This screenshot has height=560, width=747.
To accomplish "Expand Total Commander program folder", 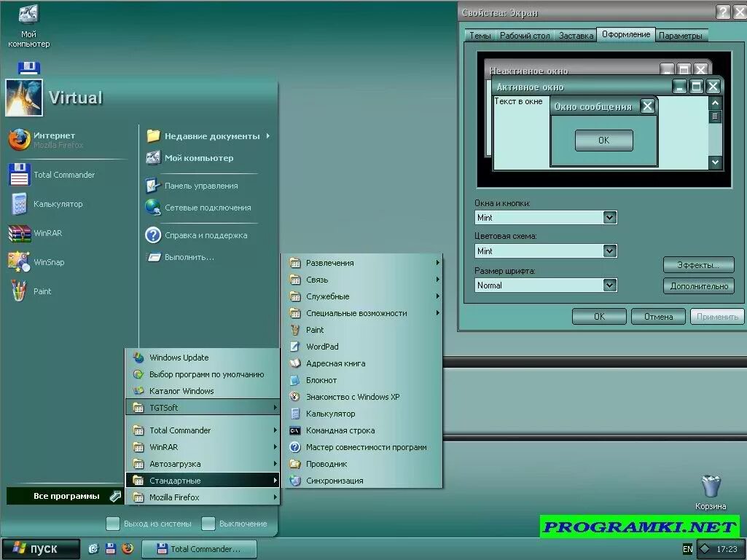I will click(x=203, y=430).
